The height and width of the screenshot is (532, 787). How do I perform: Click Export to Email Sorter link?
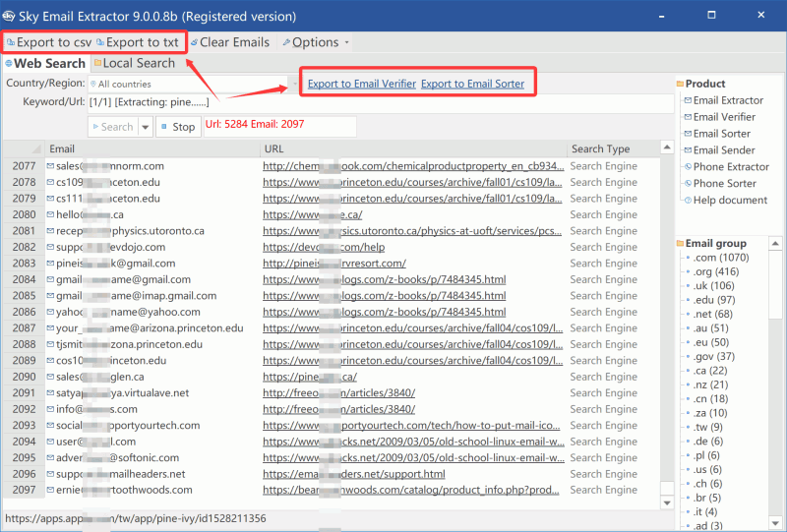(473, 84)
